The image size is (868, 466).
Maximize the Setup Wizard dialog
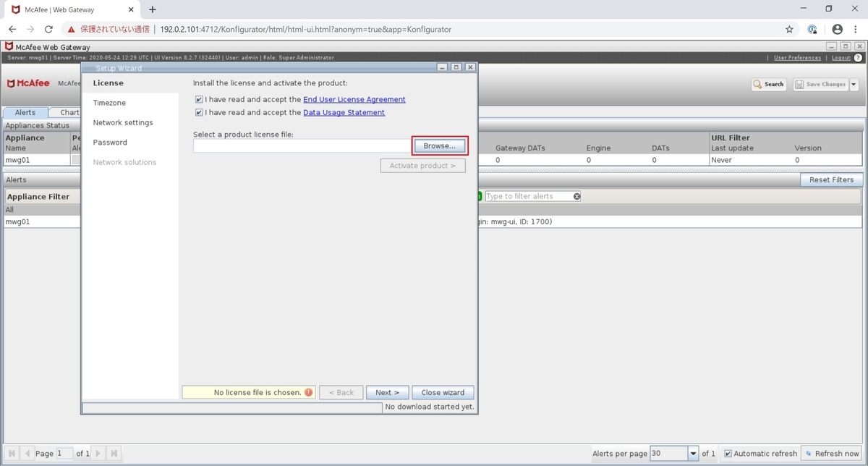[x=456, y=67]
